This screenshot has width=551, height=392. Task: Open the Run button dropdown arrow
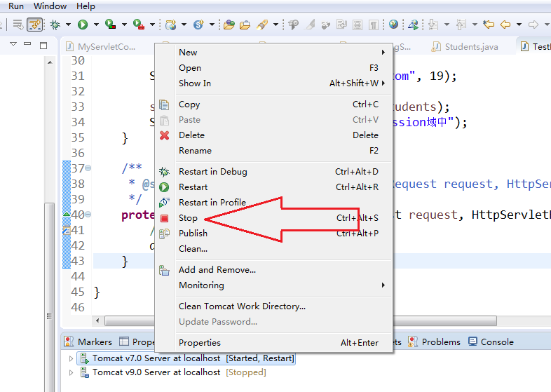click(x=95, y=25)
